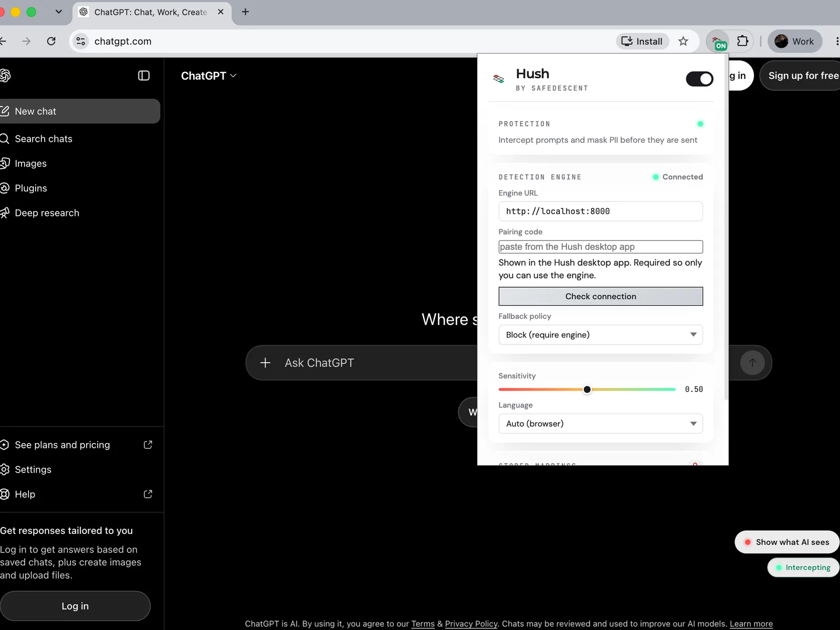The height and width of the screenshot is (630, 840).
Task: Open the browser Extensions puzzle icon
Action: (x=742, y=41)
